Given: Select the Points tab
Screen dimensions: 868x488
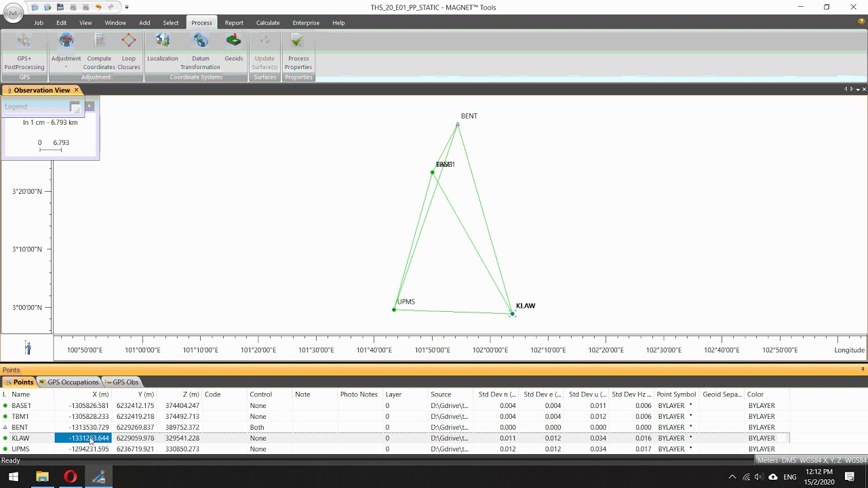Looking at the screenshot, I should (19, 382).
